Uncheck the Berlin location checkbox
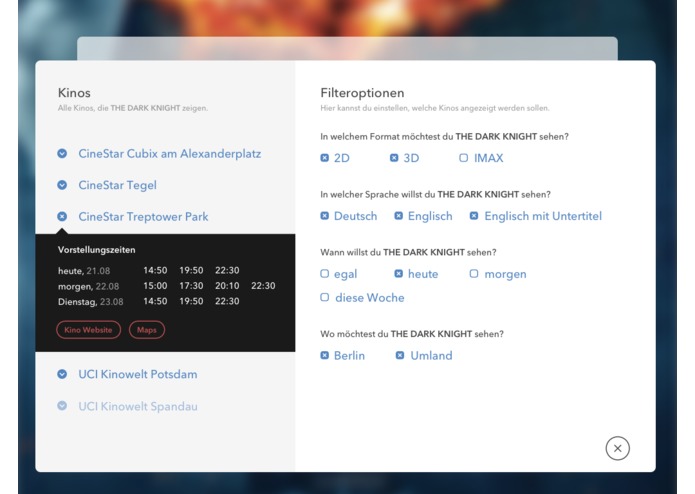Image resolution: width=695 pixels, height=494 pixels. 325,355
